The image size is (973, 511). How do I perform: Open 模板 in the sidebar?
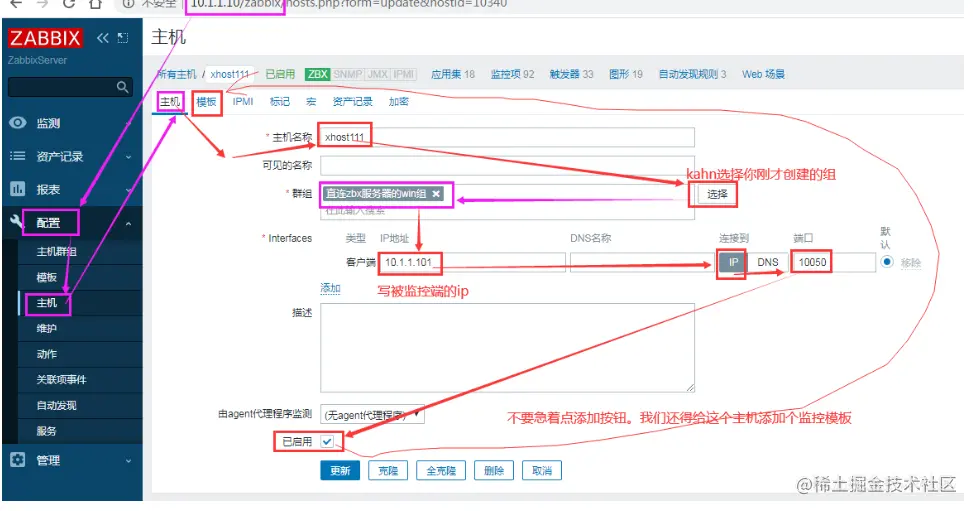point(47,277)
